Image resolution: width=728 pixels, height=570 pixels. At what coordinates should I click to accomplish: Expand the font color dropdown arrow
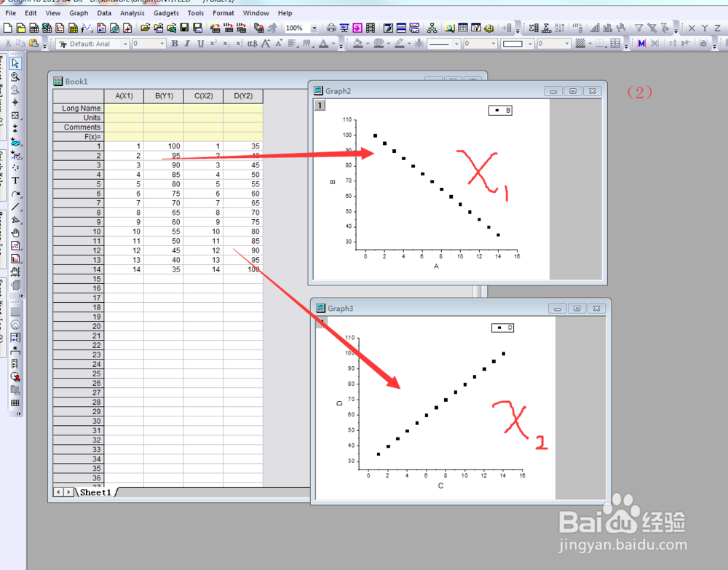pyautogui.click(x=333, y=44)
